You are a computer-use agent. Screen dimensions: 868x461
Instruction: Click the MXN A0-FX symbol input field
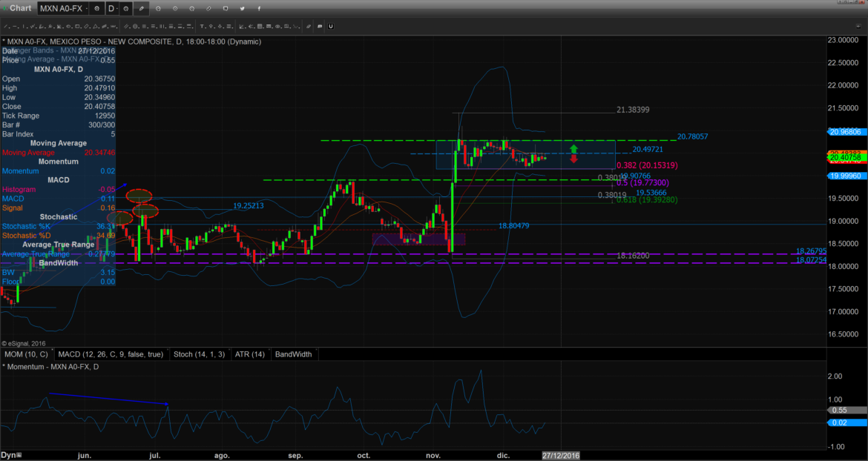[x=61, y=8]
